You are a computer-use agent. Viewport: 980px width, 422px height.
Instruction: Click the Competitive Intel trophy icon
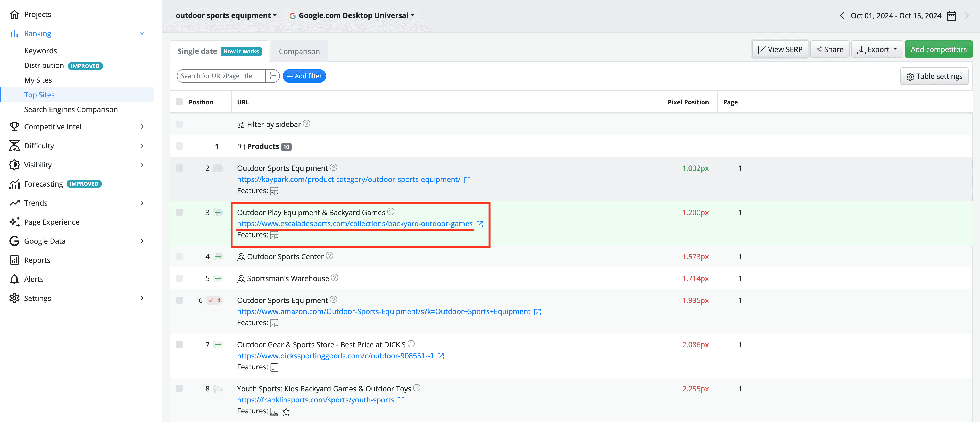click(14, 126)
